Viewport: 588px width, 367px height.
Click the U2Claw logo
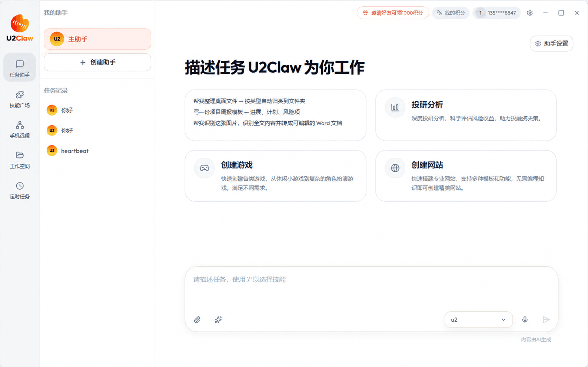(20, 28)
